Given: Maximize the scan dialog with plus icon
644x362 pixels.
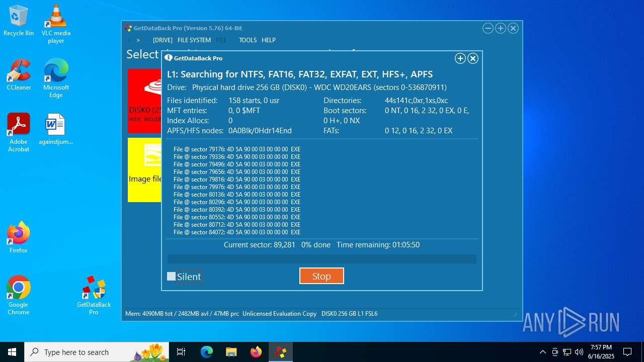Looking at the screenshot, I should click(460, 58).
